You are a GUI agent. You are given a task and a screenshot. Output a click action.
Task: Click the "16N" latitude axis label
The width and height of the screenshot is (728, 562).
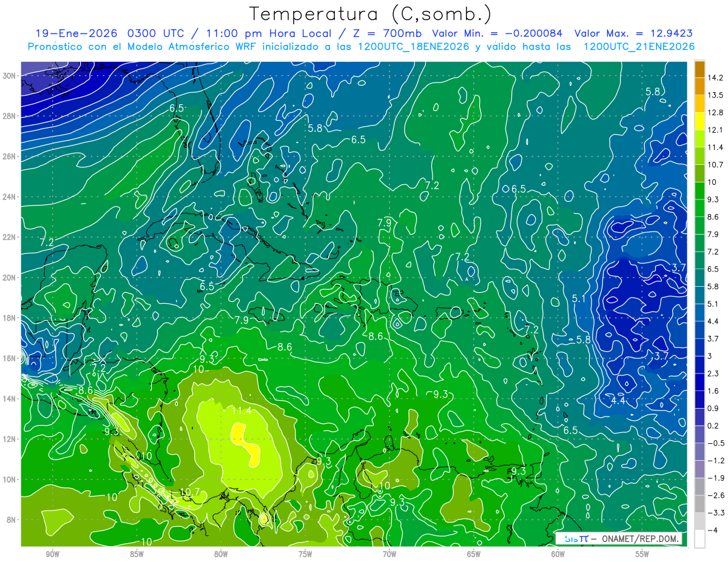(10, 358)
